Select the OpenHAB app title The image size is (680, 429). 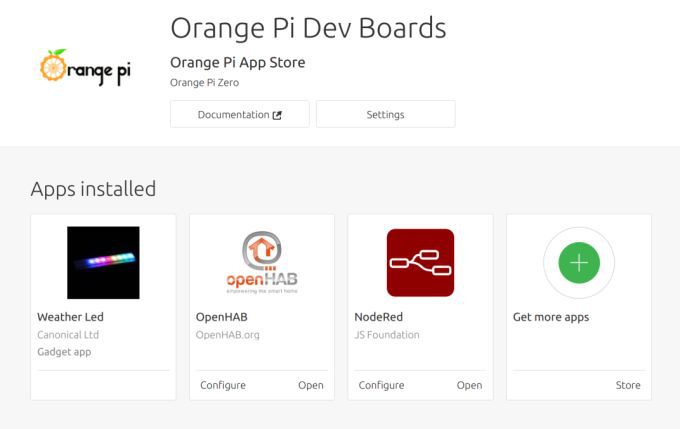[x=222, y=317]
